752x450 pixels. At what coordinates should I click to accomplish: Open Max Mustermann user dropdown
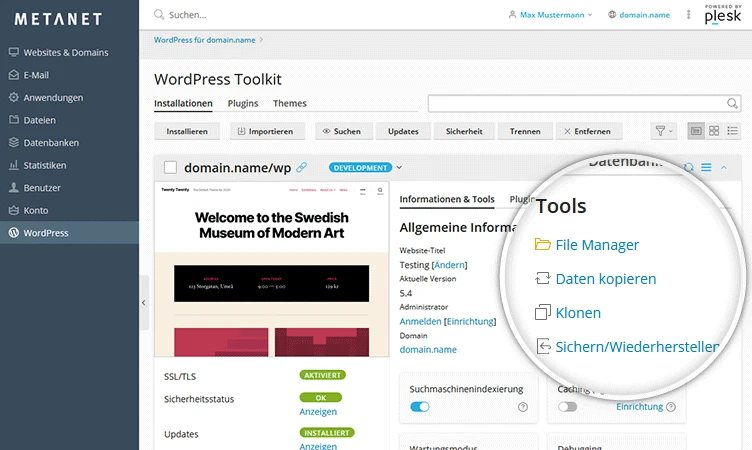551,15
